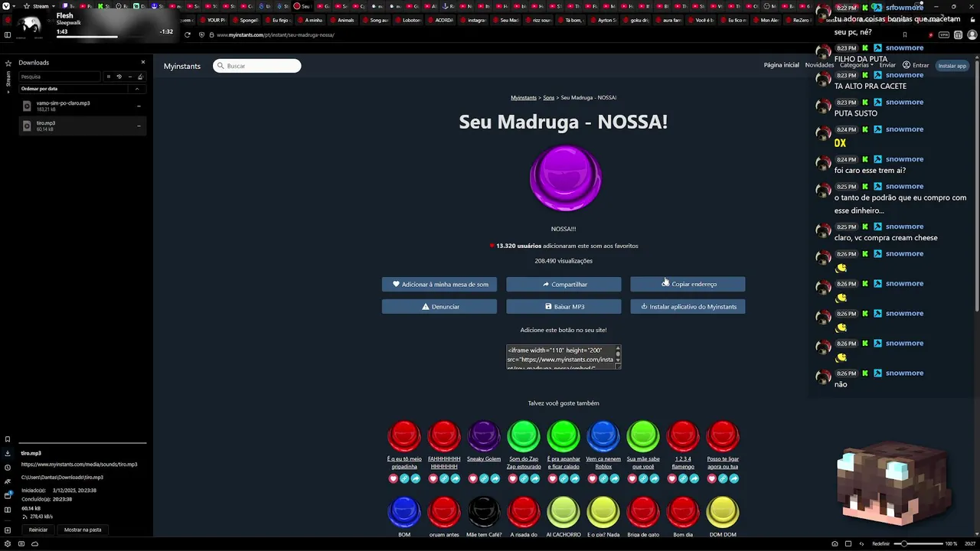Click Mostrar na pasta button
Viewport: 980px width, 551px height.
[83, 530]
